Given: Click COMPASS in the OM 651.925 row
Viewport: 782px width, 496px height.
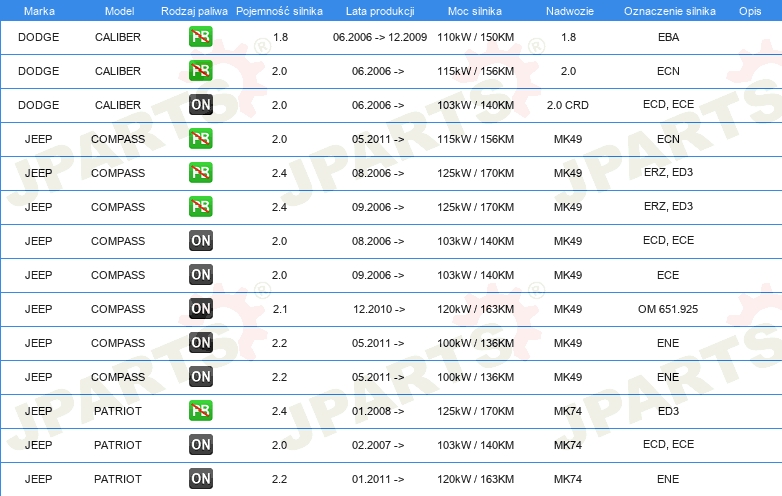Looking at the screenshot, I should coord(118,309).
